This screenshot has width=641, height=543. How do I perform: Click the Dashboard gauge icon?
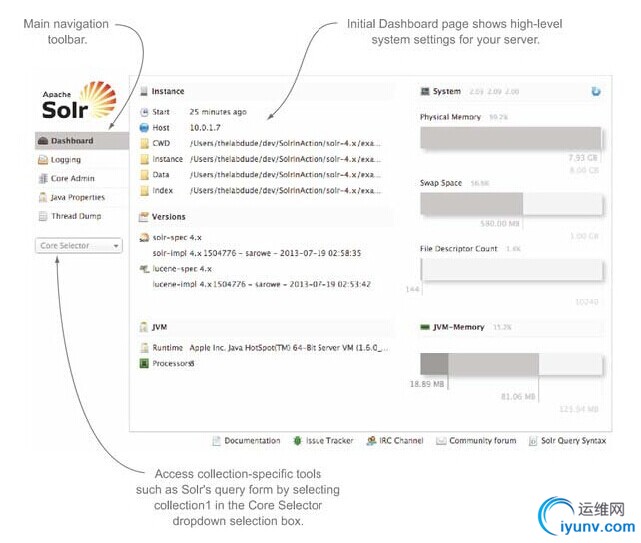(x=43, y=141)
